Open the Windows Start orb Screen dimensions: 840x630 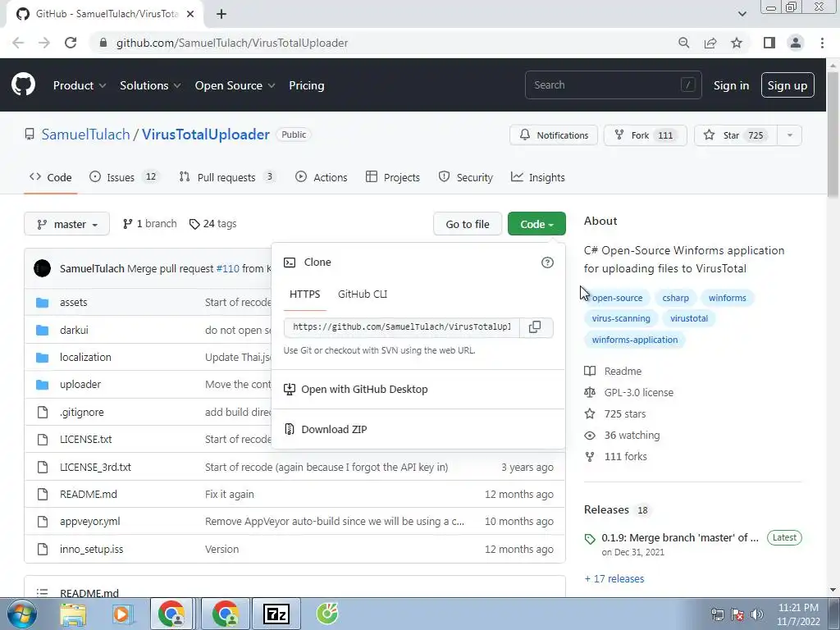click(x=22, y=614)
